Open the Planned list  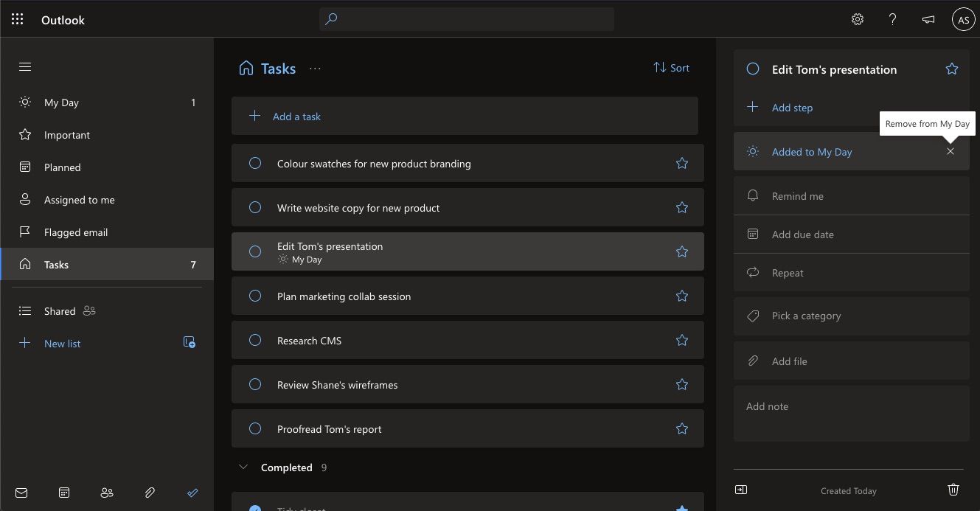(63, 167)
